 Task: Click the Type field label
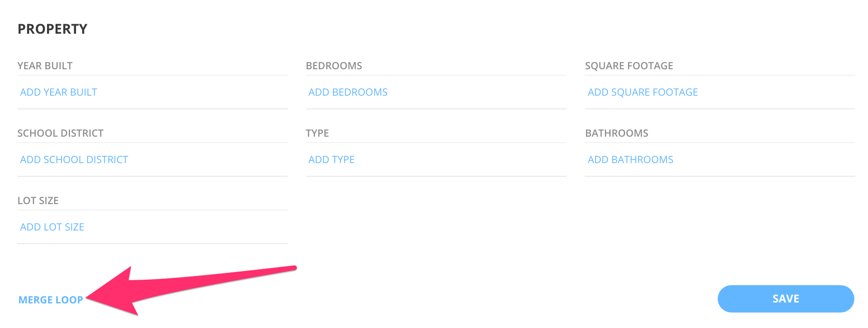[317, 133]
